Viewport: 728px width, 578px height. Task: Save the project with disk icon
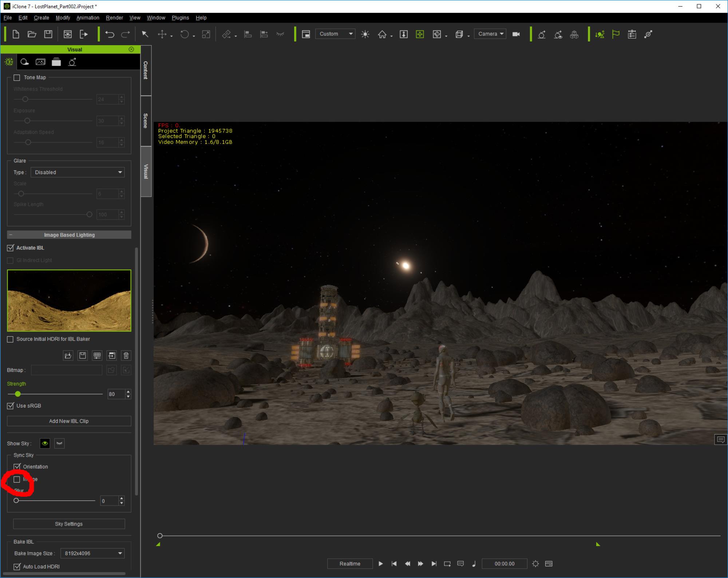(x=48, y=34)
